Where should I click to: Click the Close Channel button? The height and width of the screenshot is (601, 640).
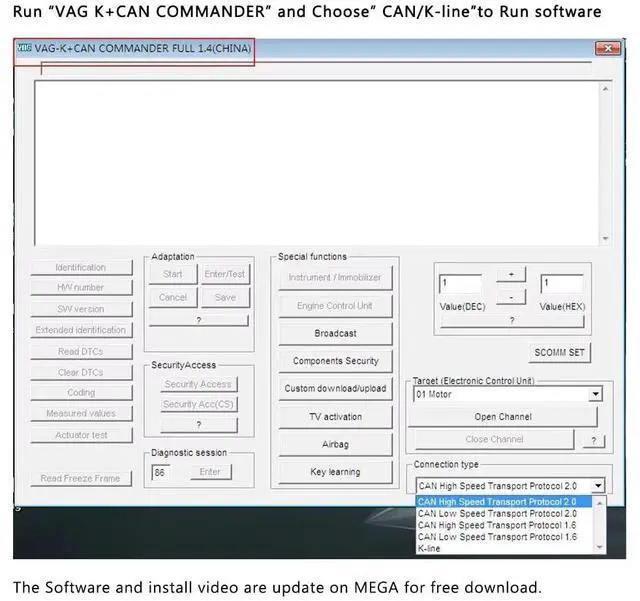point(494,440)
